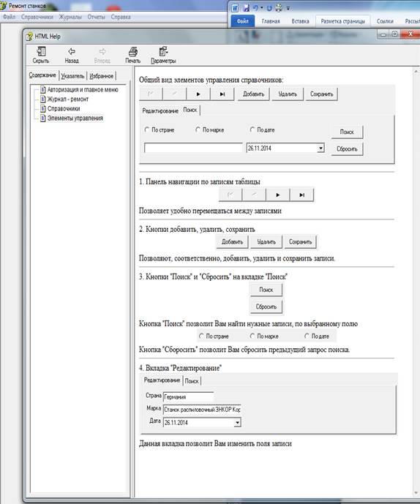Click the empty search text field in the top panel
Screen dimensions: 420x504
(193, 148)
